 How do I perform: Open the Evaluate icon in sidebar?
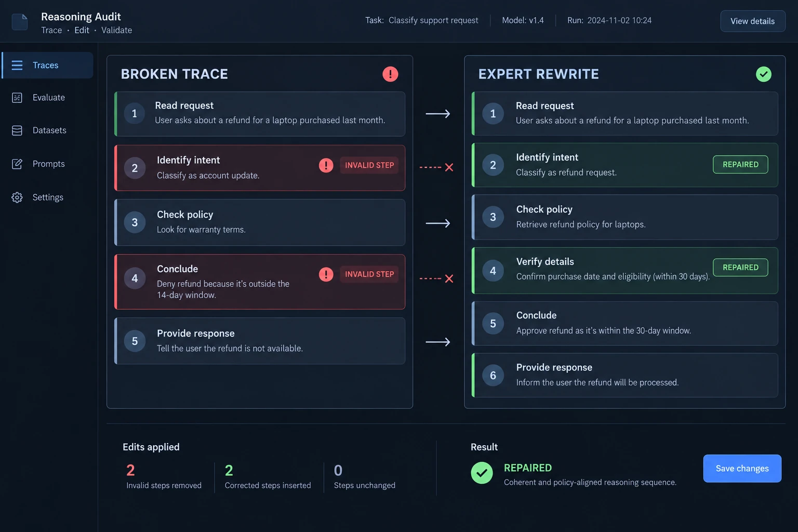[17, 98]
